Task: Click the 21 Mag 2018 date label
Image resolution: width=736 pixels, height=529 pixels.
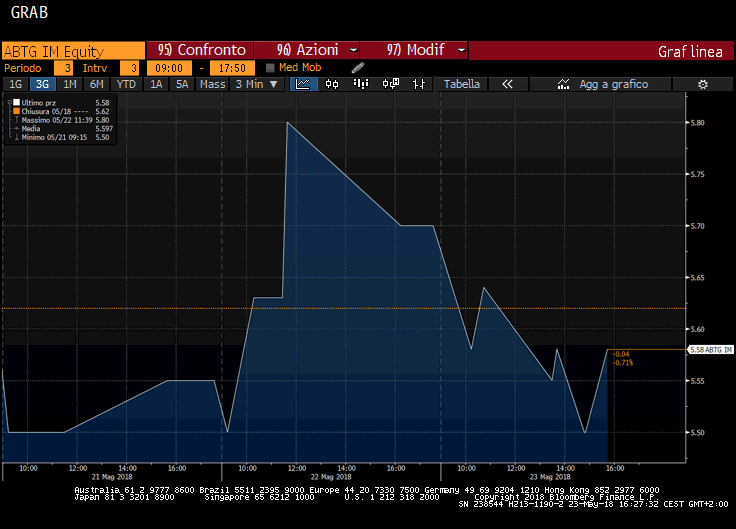Action: pos(112,477)
